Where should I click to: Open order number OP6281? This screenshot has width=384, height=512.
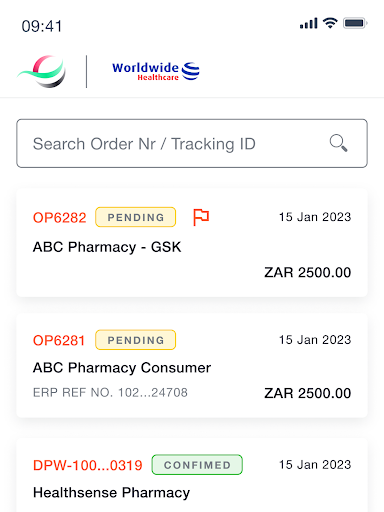click(x=59, y=340)
